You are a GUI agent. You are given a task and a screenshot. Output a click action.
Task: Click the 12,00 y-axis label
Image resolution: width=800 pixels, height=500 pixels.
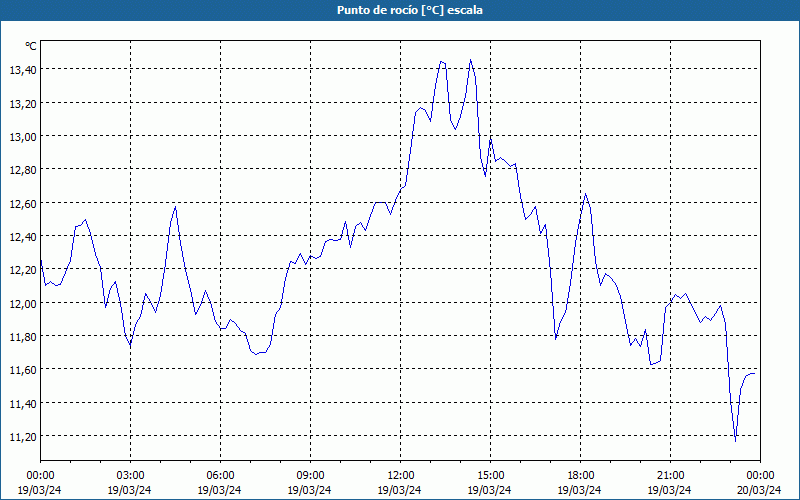pos(23,304)
